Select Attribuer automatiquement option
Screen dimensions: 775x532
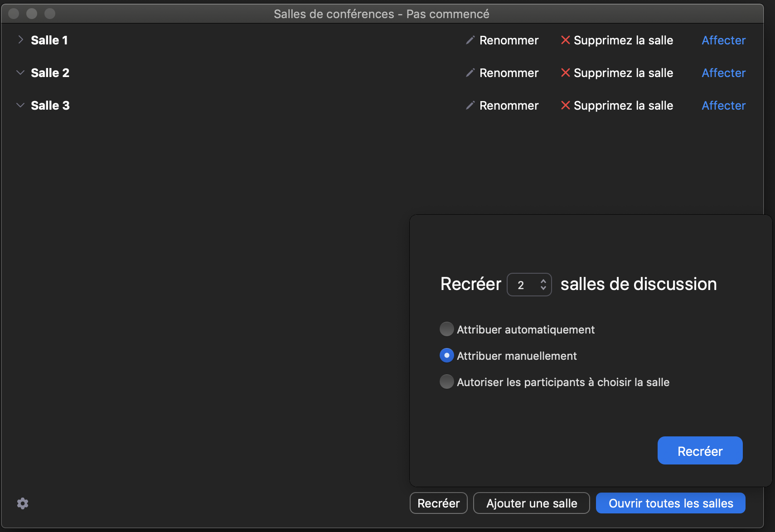click(447, 329)
